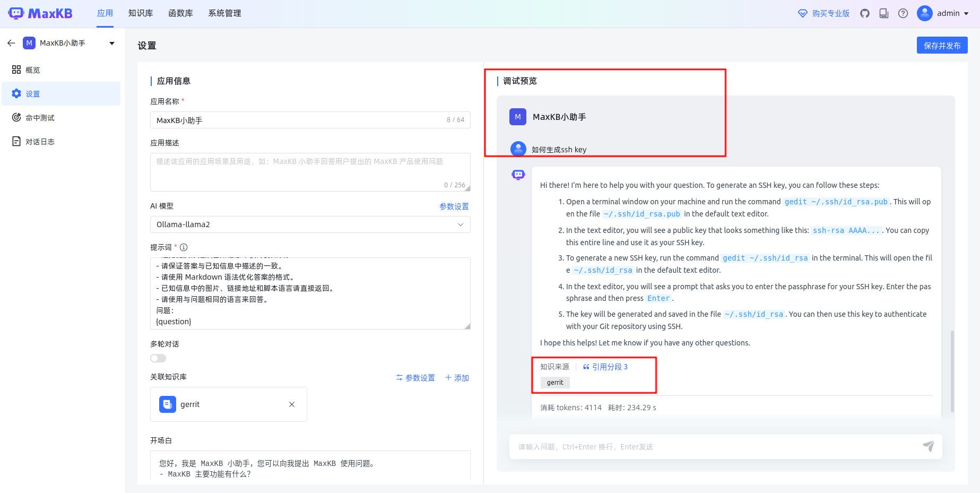Screen dimensions: 980x493
Task: Open the AI 模型 dropdown Ollama-llama2
Action: click(310, 224)
